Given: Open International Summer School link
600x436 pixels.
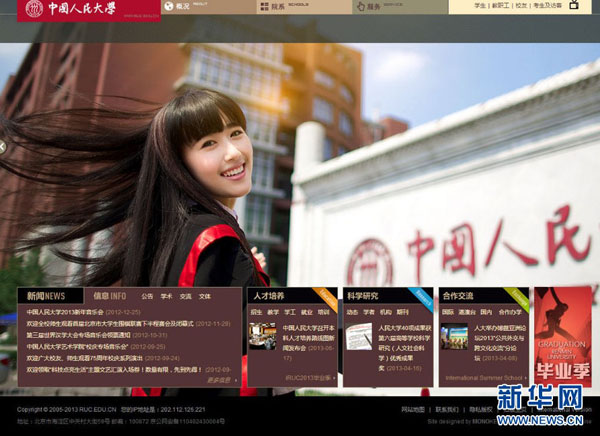Looking at the screenshot, I should coord(486,378).
